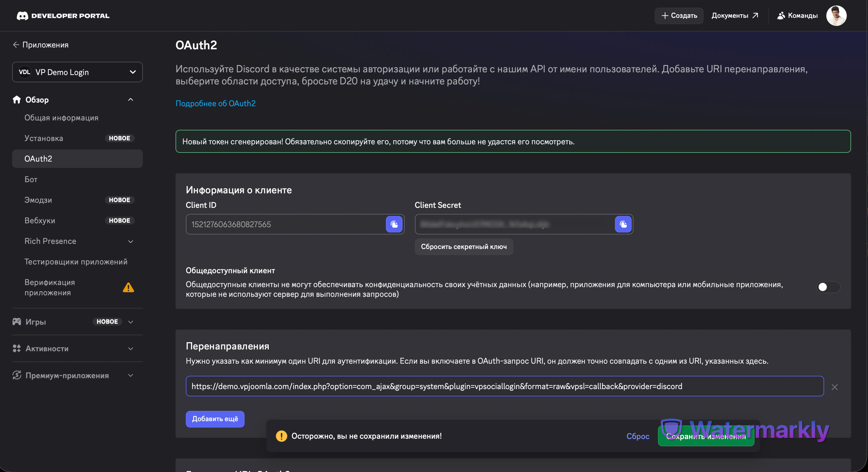Click Сохранить изменения button

[706, 436]
